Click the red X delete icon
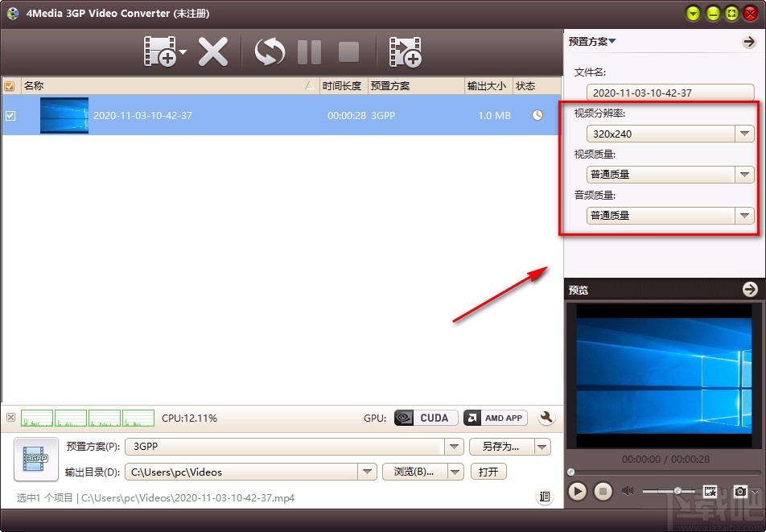766x532 pixels. [x=213, y=51]
